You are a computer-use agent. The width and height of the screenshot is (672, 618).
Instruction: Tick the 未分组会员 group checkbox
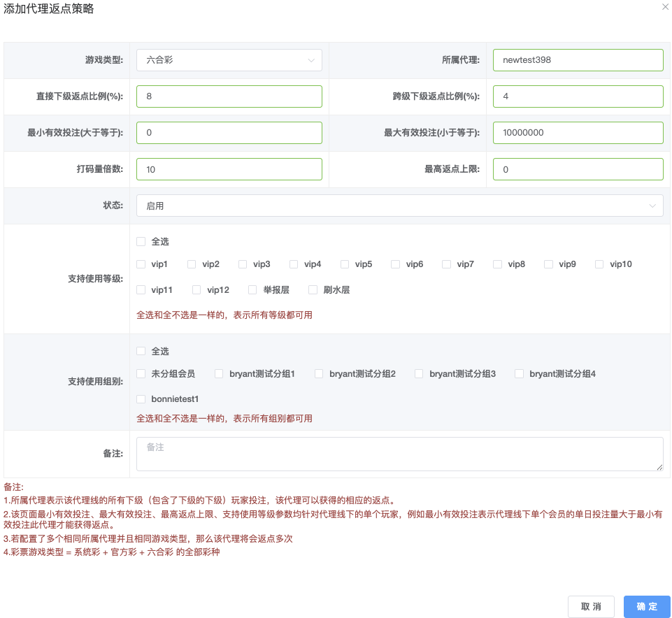pos(141,374)
